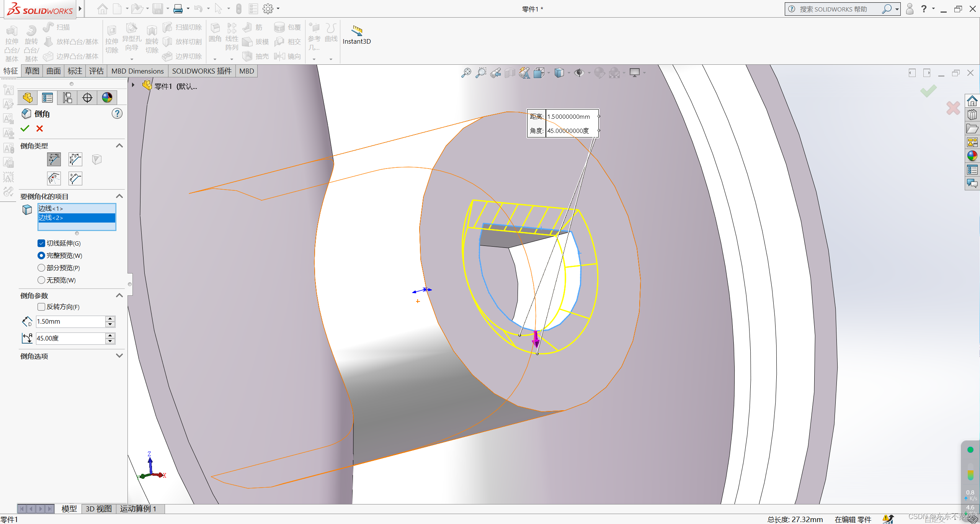Screen dimensions: 980x524
Task: Open the search help dropdown arrow
Action: [x=897, y=9]
